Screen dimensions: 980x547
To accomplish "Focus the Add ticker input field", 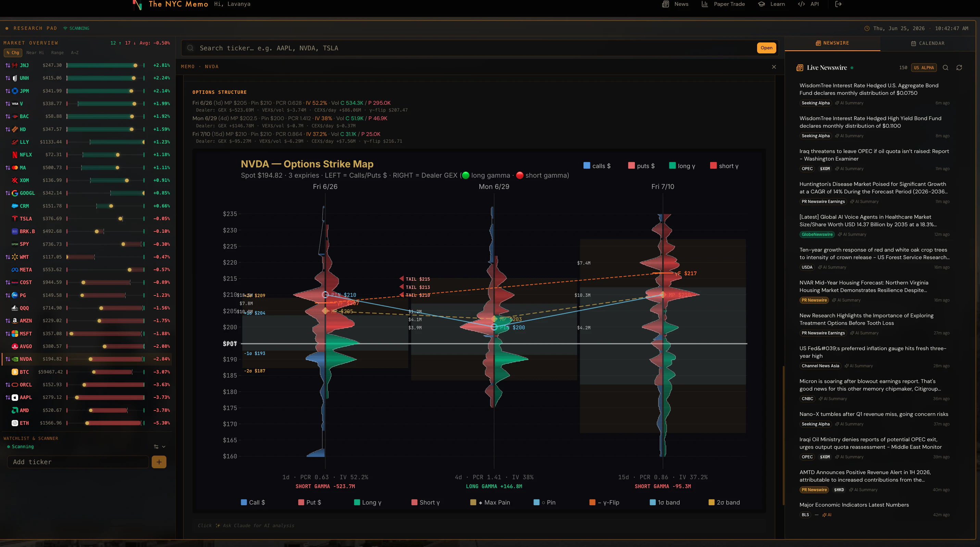I will click(78, 462).
